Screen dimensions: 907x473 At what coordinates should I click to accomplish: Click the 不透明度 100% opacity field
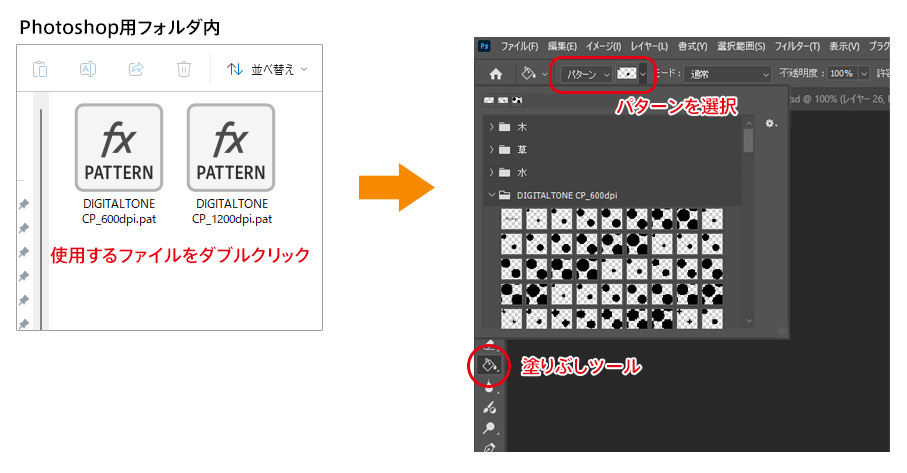click(842, 73)
